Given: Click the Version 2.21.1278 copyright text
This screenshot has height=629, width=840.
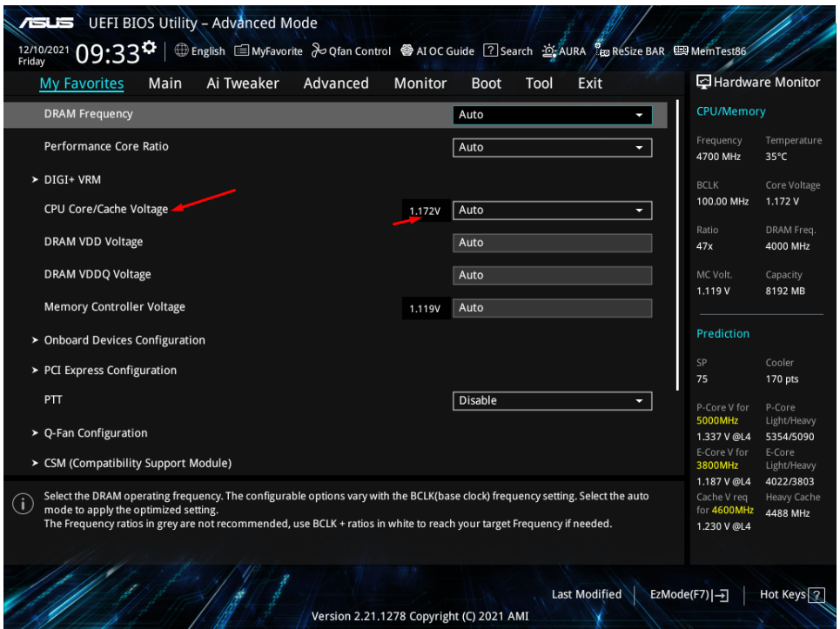Looking at the screenshot, I should point(420,616).
